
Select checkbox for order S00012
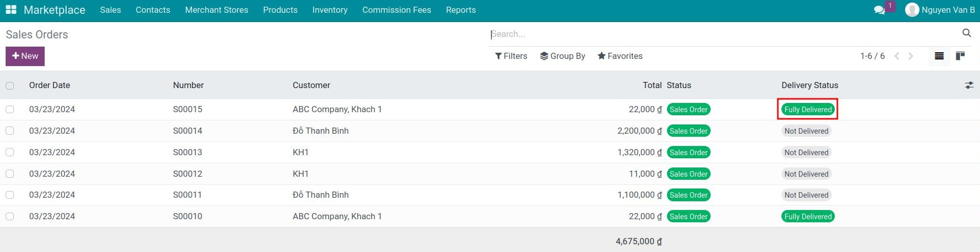click(10, 174)
